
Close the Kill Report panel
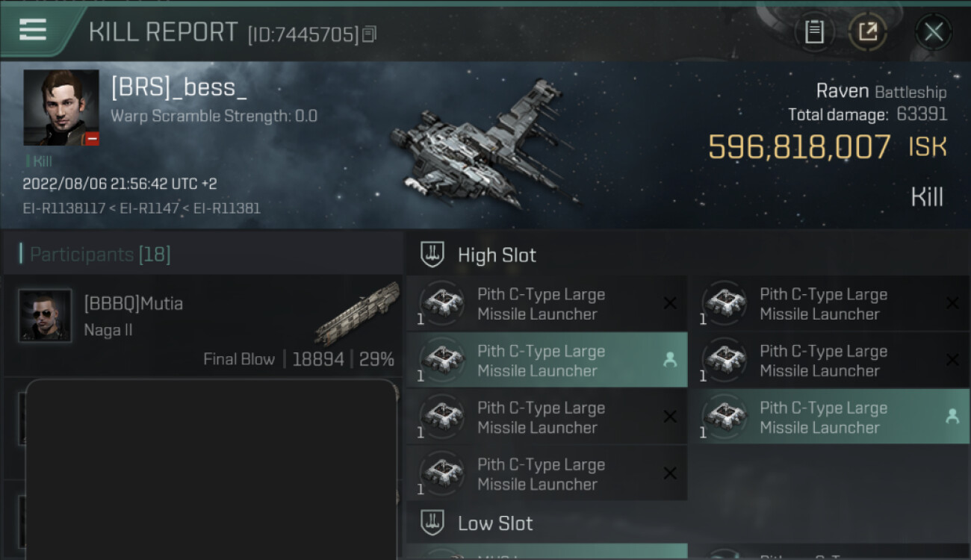pos(933,32)
